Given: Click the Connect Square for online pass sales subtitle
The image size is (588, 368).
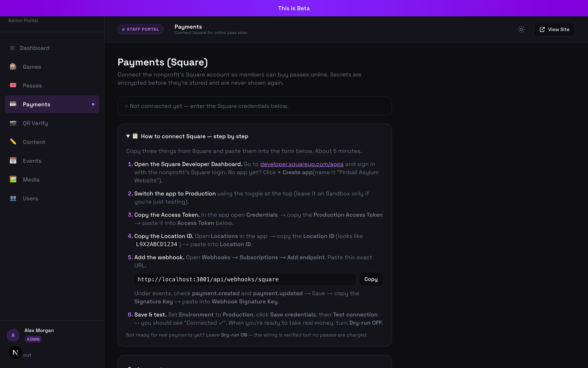Looking at the screenshot, I should tap(211, 33).
